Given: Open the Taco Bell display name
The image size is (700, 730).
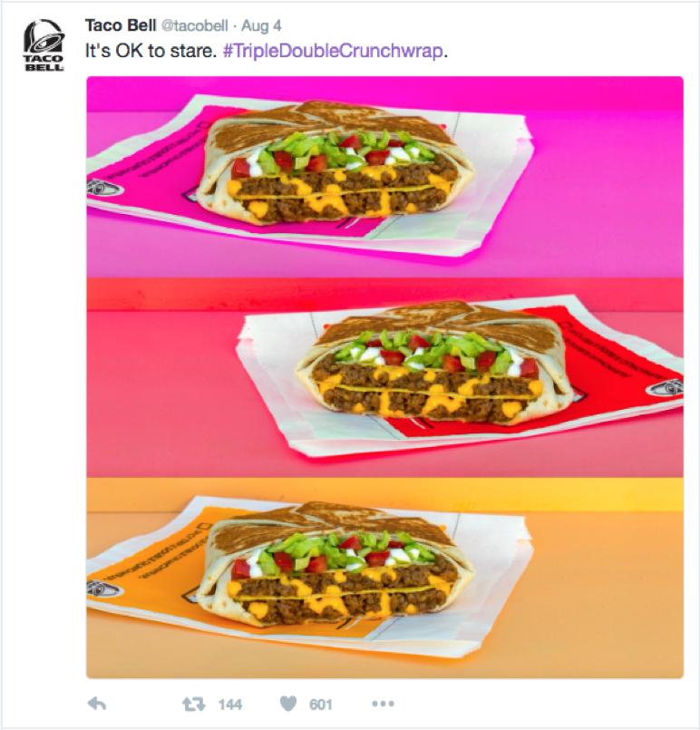Looking at the screenshot, I should tap(121, 25).
